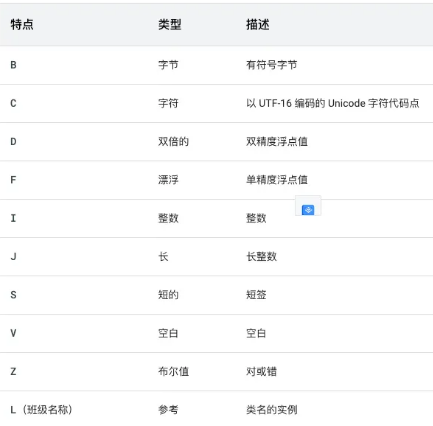This screenshot has width=433, height=426.
Task: Click the 类名的实例 description
Action: tap(272, 410)
